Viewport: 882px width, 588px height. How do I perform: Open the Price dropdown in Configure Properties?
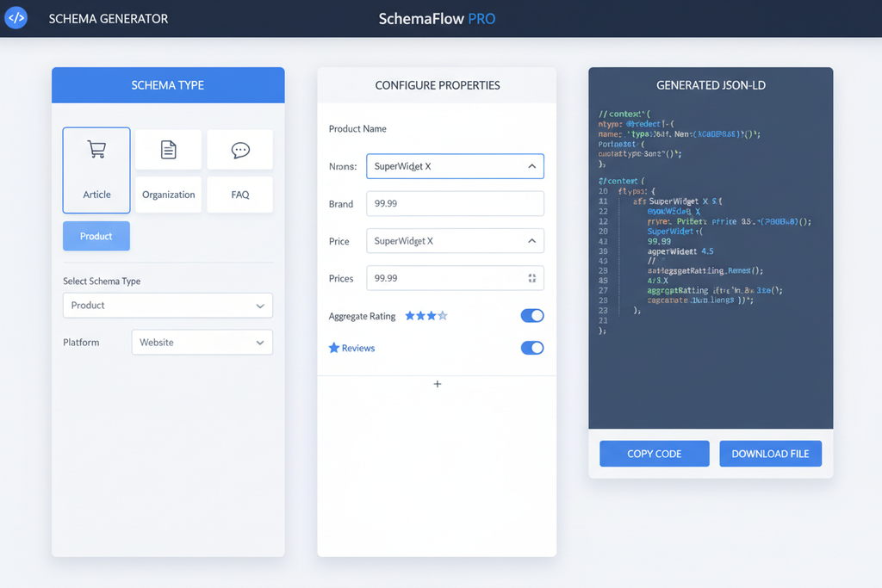point(455,240)
